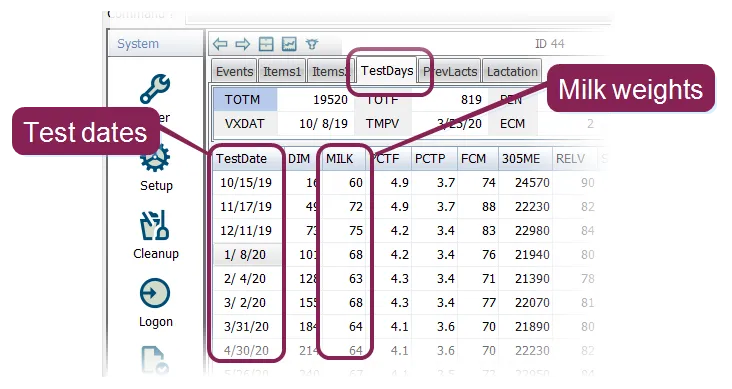Viewport: 732px width, 389px height.
Task: Click the 305ME column header
Action: pos(525,159)
